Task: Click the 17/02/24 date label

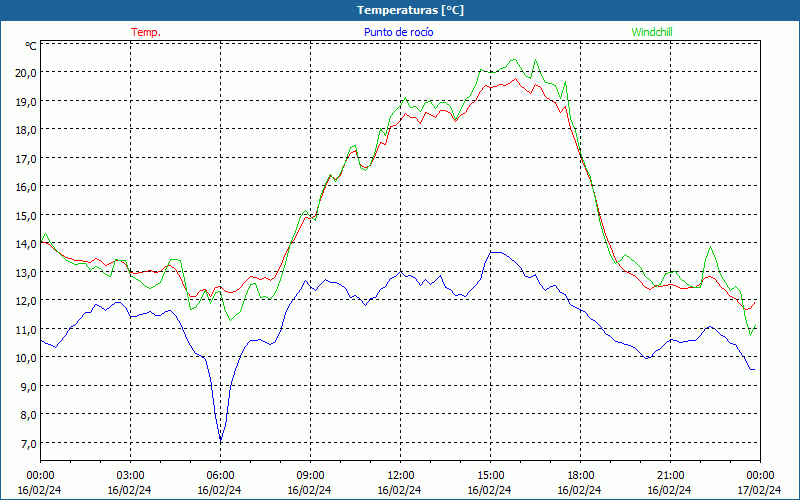Action: click(x=760, y=490)
